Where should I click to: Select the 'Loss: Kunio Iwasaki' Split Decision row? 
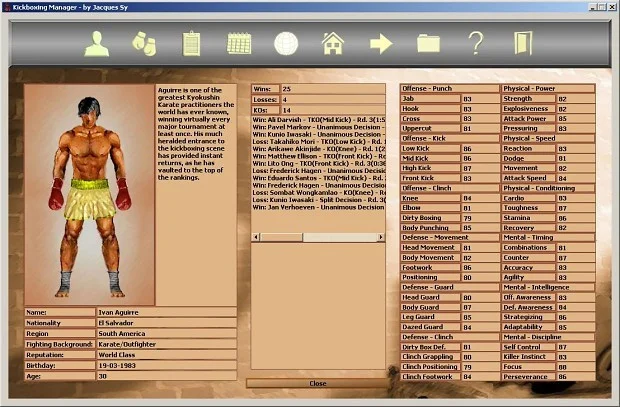319,200
